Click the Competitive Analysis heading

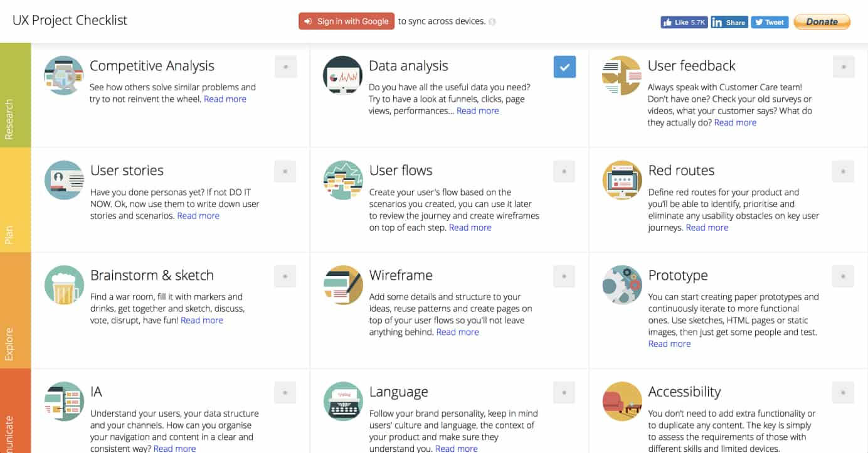click(152, 66)
